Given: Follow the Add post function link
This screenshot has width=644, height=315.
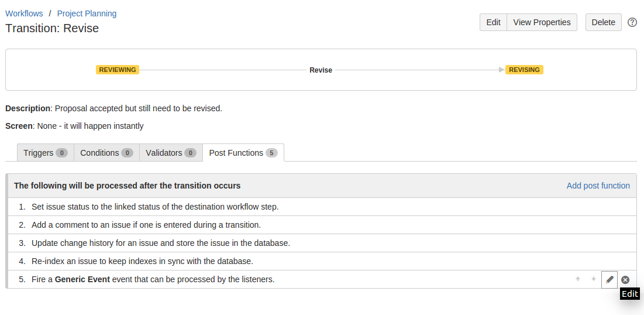Looking at the screenshot, I should click(598, 186).
